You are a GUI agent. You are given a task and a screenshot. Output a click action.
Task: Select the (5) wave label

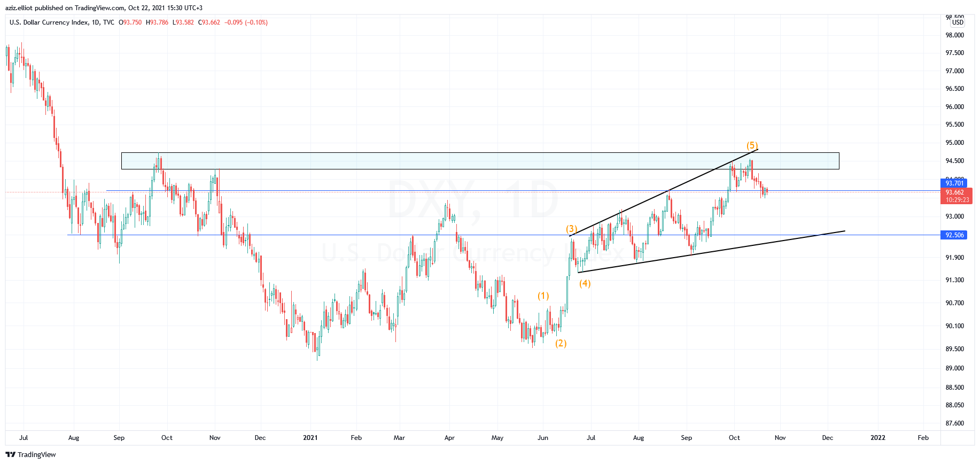pyautogui.click(x=752, y=145)
